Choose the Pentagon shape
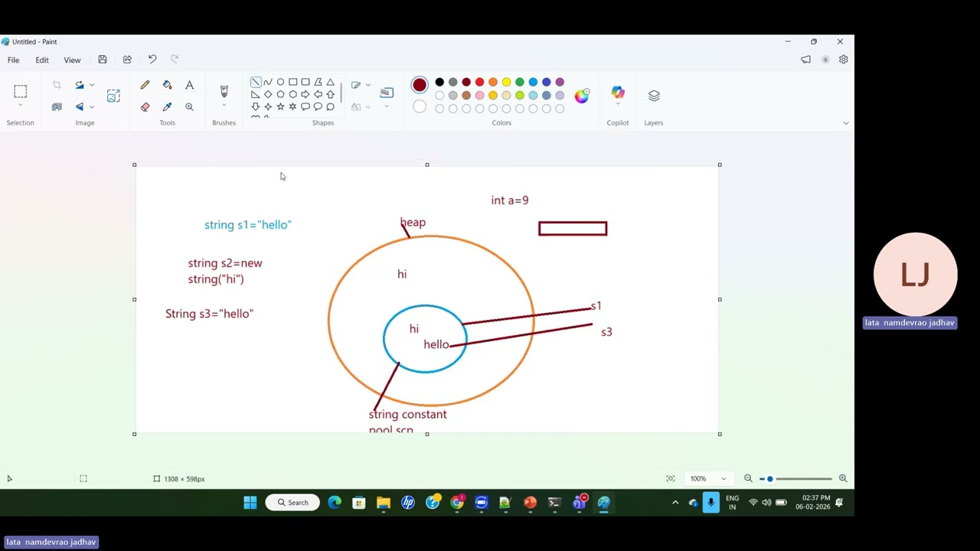This screenshot has height=551, width=980. click(x=280, y=94)
